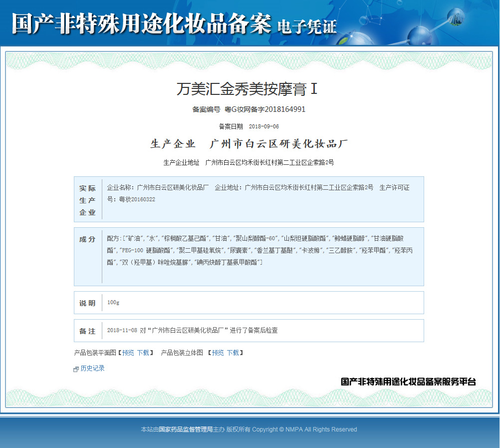Click the 产品包装平面图 label
The height and width of the screenshot is (448, 500).
(95, 353)
